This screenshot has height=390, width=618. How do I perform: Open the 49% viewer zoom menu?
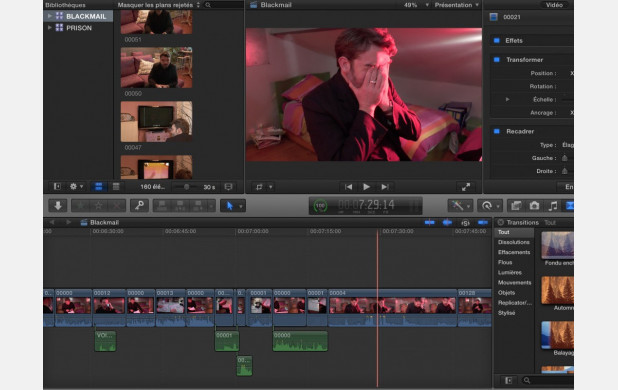[416, 5]
